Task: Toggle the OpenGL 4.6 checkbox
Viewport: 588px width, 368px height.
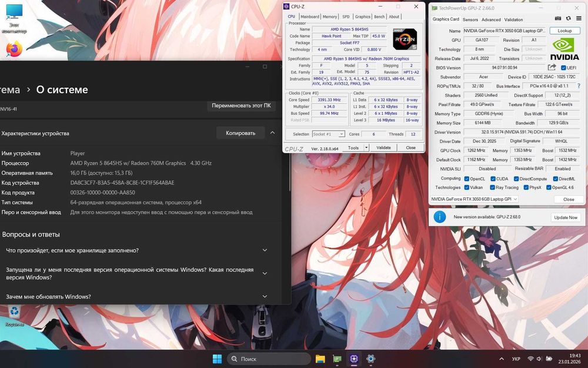Action: (549, 187)
